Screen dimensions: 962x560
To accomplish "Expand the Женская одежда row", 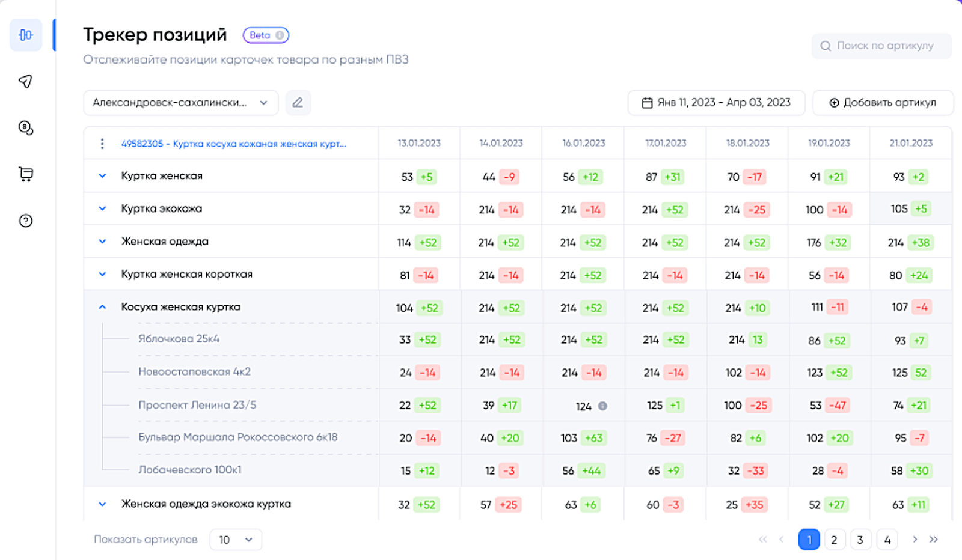I will tap(102, 242).
